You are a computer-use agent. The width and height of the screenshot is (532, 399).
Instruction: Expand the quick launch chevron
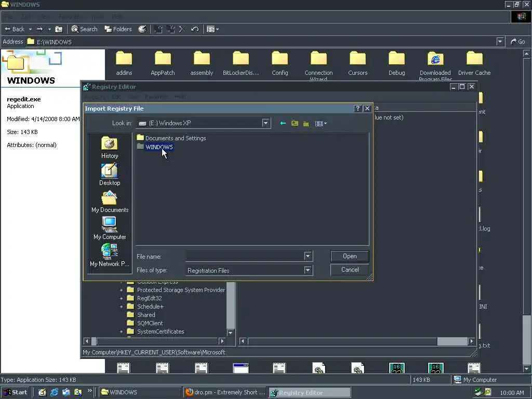point(89,391)
